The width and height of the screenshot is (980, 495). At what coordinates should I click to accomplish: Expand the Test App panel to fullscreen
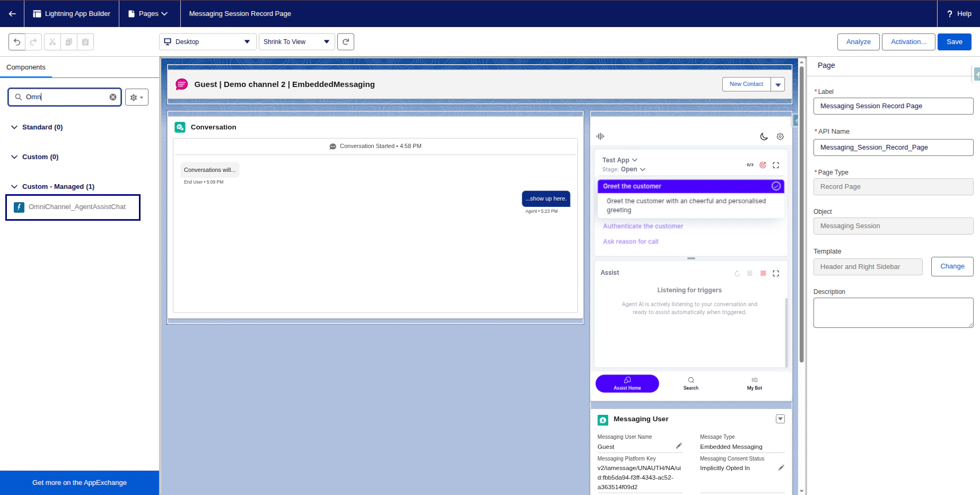pos(776,164)
